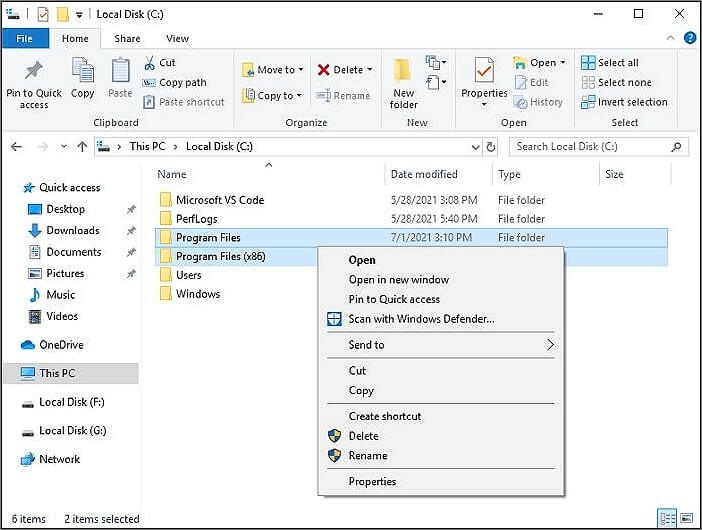This screenshot has height=530, width=702.
Task: Click Copy path in the Clipboard group
Action: (x=181, y=83)
